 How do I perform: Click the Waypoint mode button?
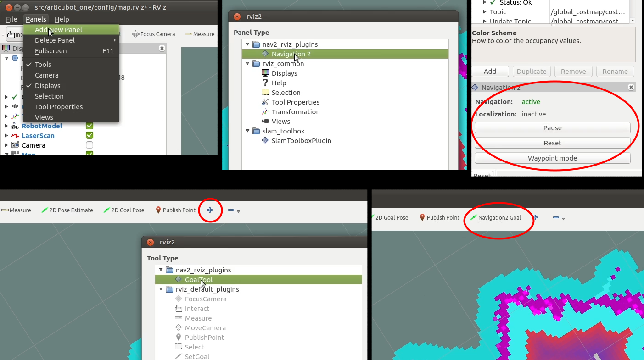tap(552, 158)
